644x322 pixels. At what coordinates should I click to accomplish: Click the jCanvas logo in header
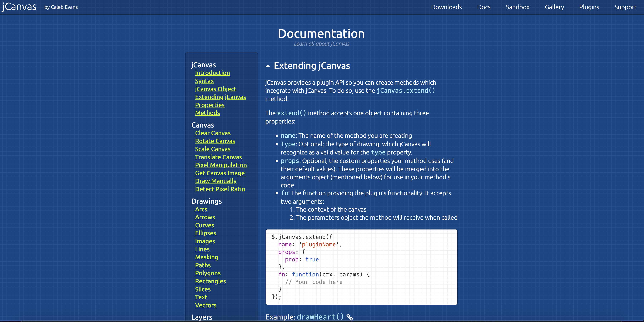(19, 7)
